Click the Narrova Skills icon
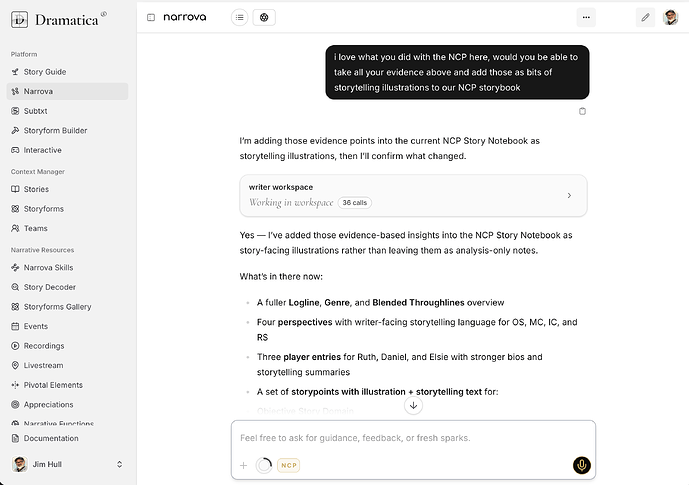Image resolution: width=689 pixels, height=485 pixels. [x=15, y=267]
